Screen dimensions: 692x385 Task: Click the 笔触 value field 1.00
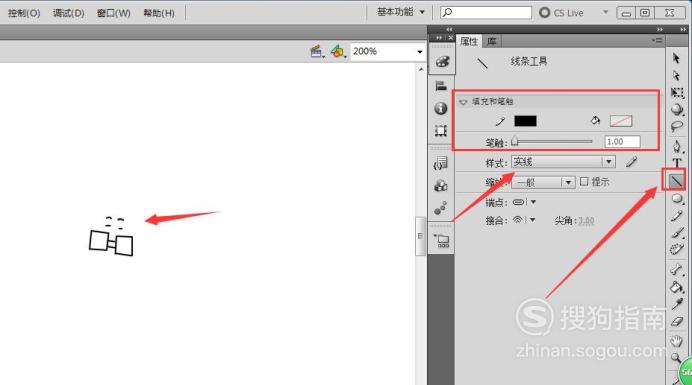(622, 142)
